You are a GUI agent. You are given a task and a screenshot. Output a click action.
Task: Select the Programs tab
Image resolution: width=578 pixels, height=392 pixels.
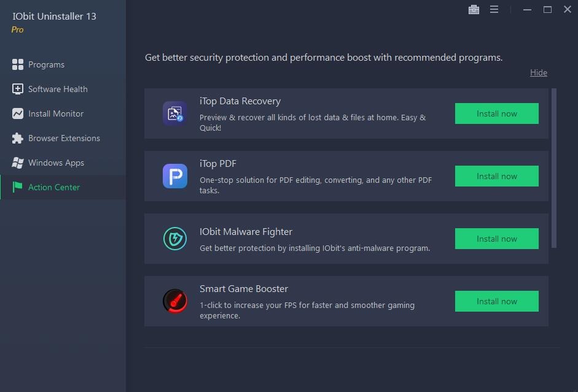[x=46, y=64]
